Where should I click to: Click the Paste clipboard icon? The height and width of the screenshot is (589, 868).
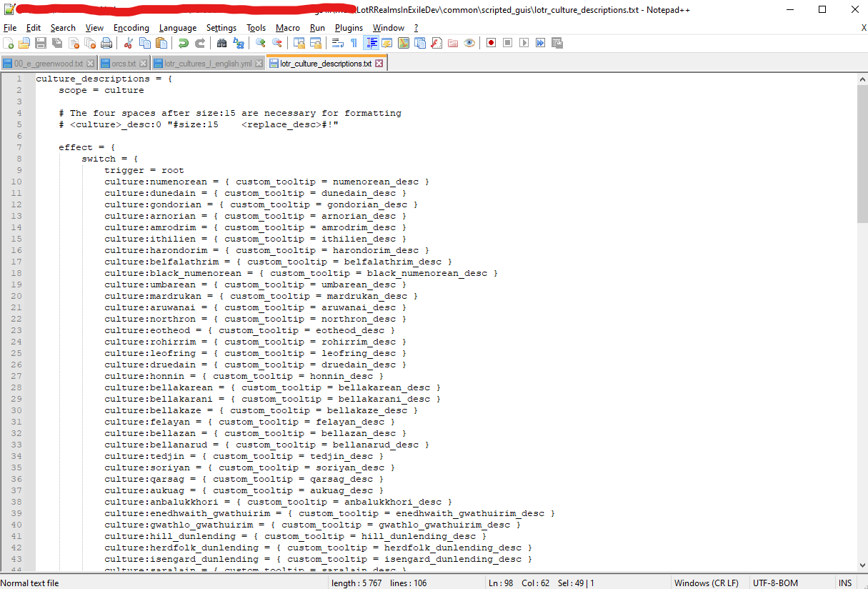[x=161, y=43]
